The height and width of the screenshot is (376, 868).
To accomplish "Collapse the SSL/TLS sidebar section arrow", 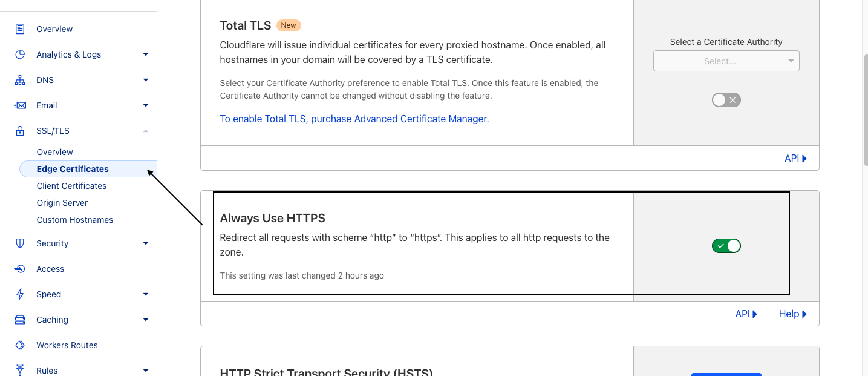I will pyautogui.click(x=146, y=131).
